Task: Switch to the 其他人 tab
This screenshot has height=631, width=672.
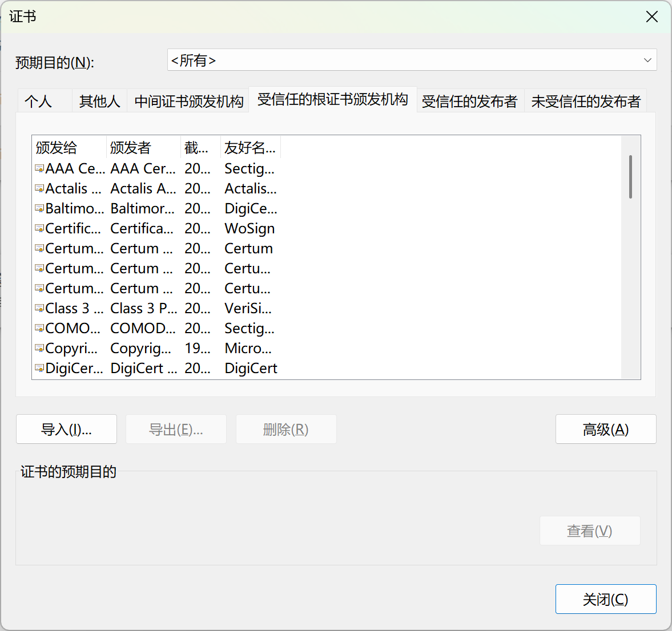Action: 99,101
